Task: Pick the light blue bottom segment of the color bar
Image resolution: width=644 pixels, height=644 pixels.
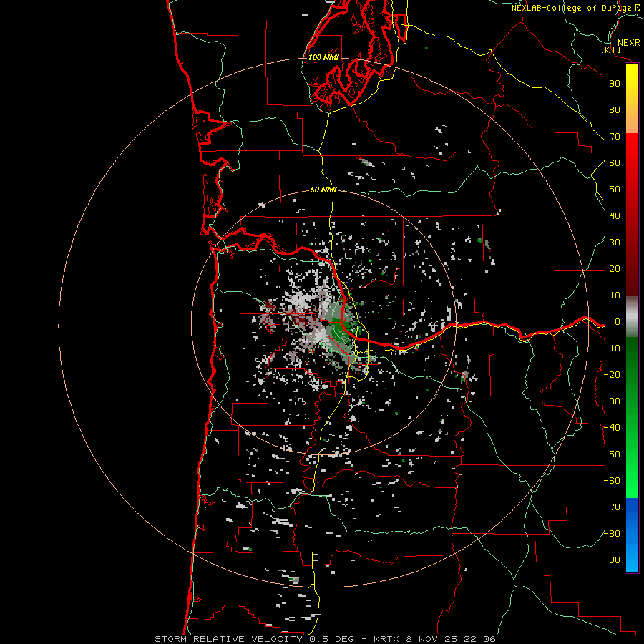Action: click(632, 560)
